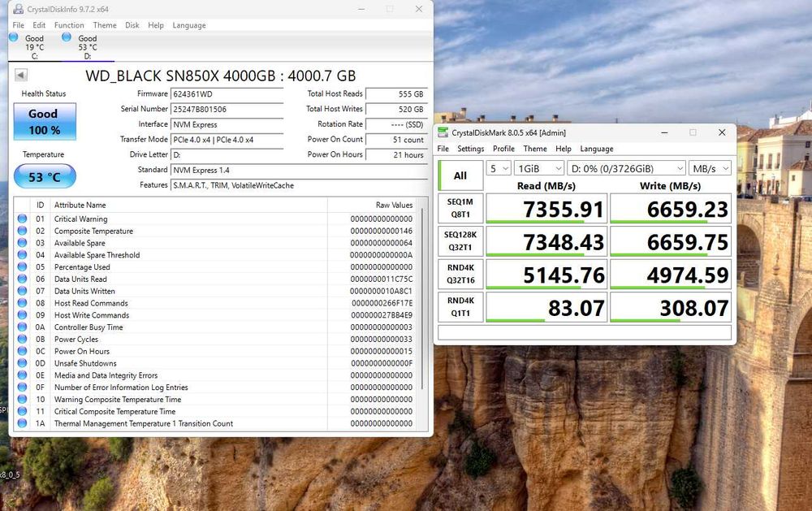Click the 53 °C temperature button
The height and width of the screenshot is (511, 812).
click(45, 177)
